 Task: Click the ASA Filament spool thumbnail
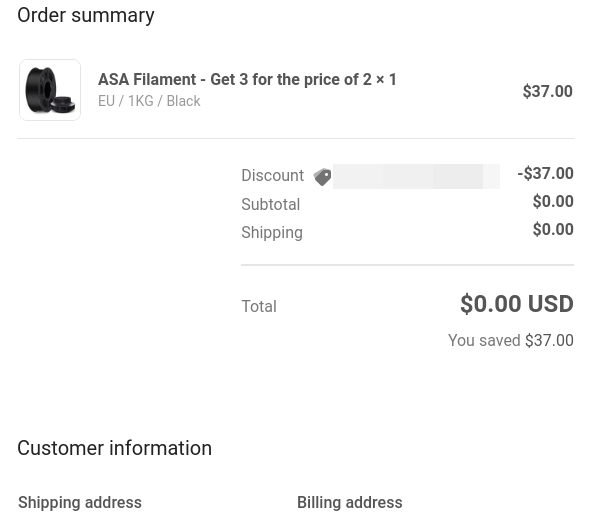point(50,90)
